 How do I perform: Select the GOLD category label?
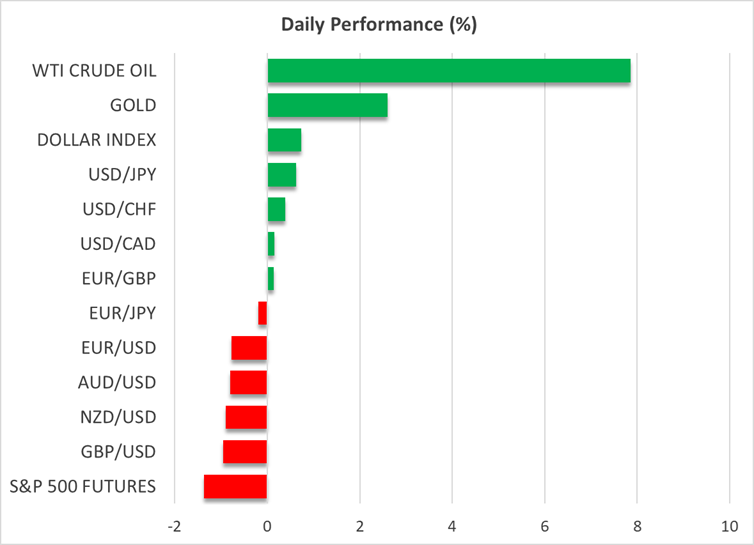coord(133,106)
